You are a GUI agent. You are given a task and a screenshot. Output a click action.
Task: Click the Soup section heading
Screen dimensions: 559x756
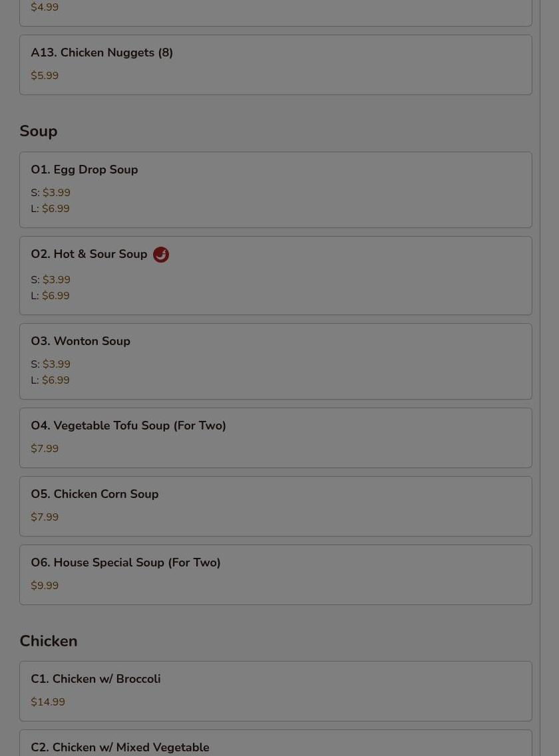tap(39, 132)
